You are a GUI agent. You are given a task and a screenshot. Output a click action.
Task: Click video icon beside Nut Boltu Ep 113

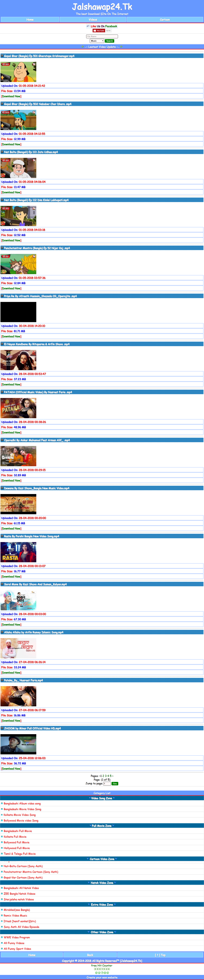pyautogui.click(x=2, y=152)
